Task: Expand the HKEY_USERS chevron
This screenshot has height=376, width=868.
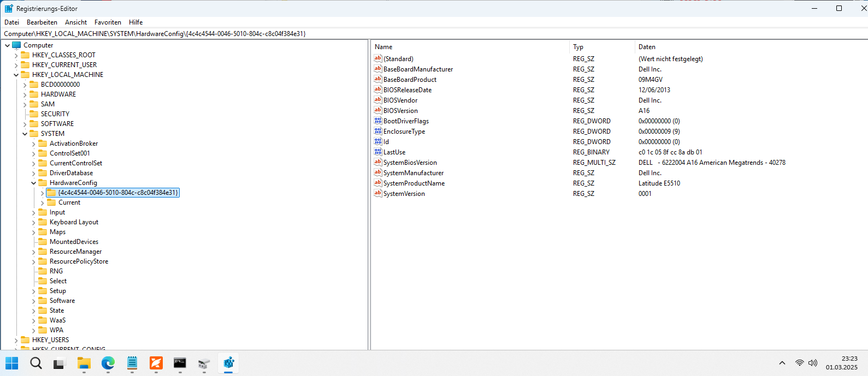Action: click(x=16, y=340)
